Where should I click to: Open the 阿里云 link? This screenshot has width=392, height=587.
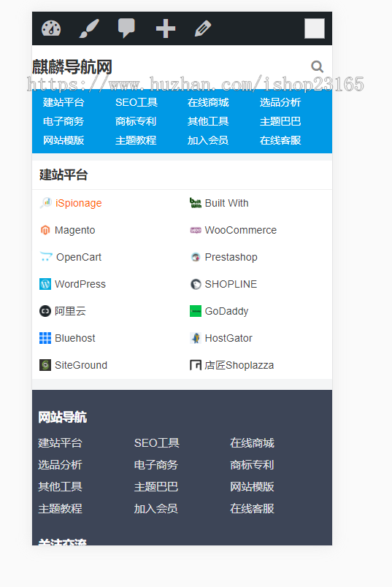click(x=70, y=311)
